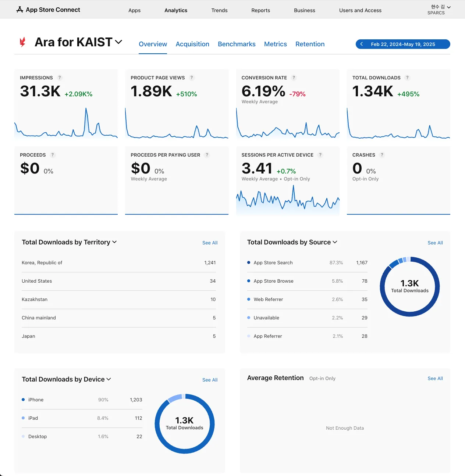The width and height of the screenshot is (465, 476).
Task: Click the 1,203 iPhone download count
Action: pos(136,400)
